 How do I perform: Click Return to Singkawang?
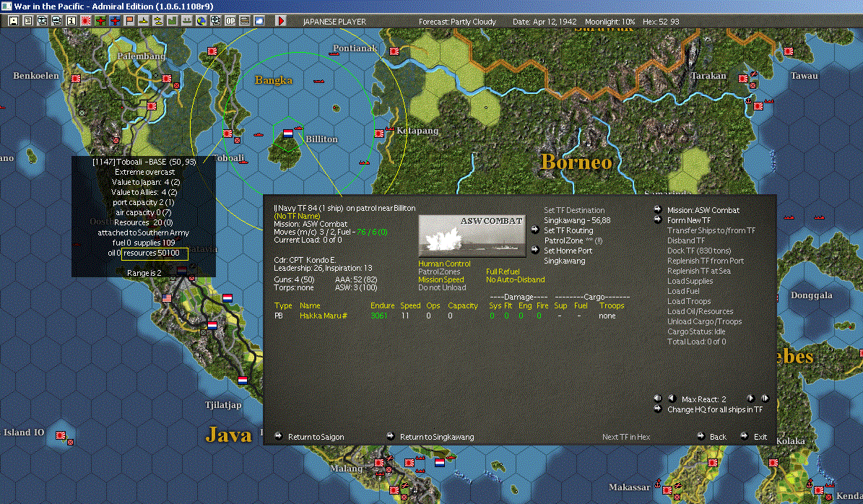[x=436, y=437]
